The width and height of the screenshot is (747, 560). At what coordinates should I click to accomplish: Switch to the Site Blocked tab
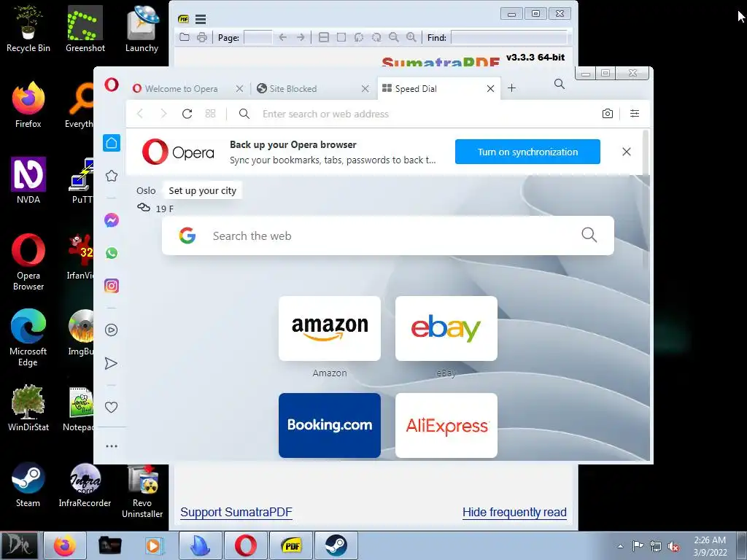click(293, 88)
